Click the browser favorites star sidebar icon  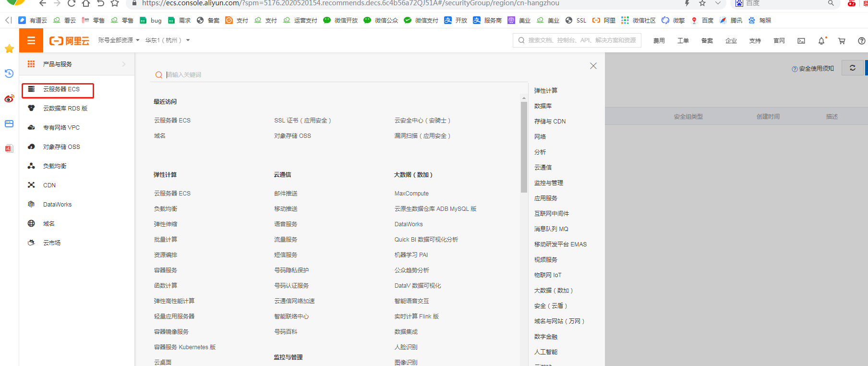9,49
